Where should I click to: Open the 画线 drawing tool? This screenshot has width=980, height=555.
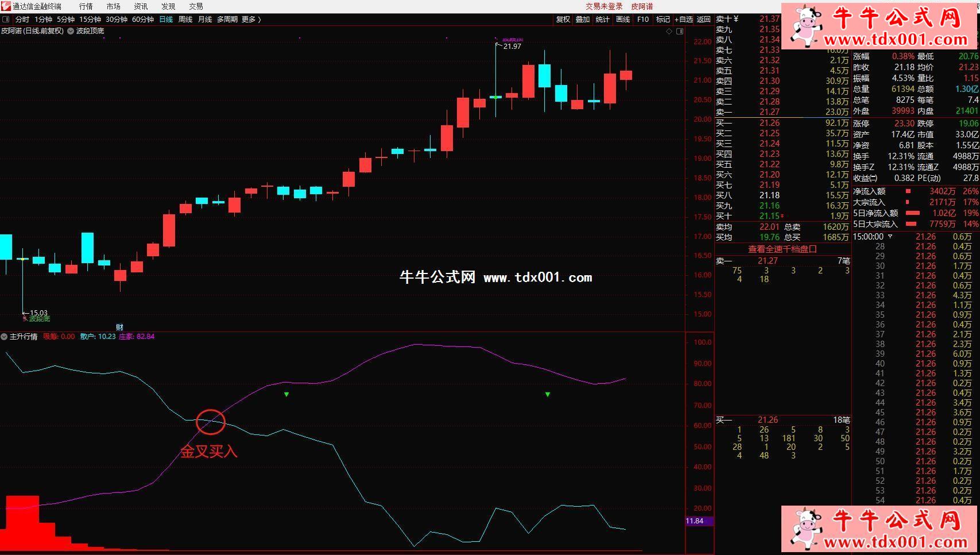coord(623,20)
